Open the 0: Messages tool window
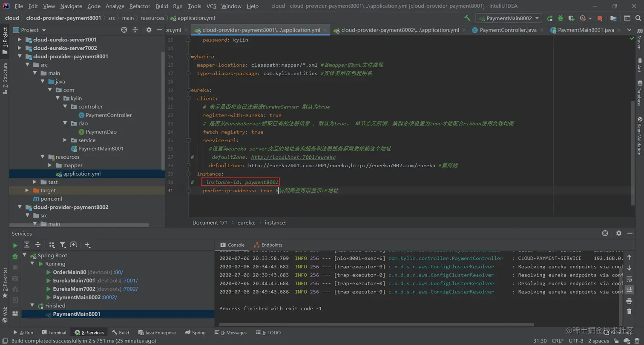 tap(230, 333)
